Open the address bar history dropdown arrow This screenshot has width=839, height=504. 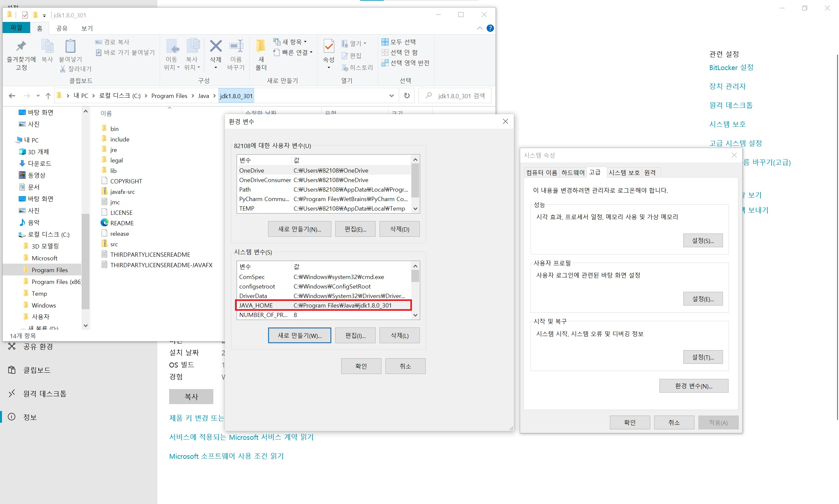tap(391, 96)
